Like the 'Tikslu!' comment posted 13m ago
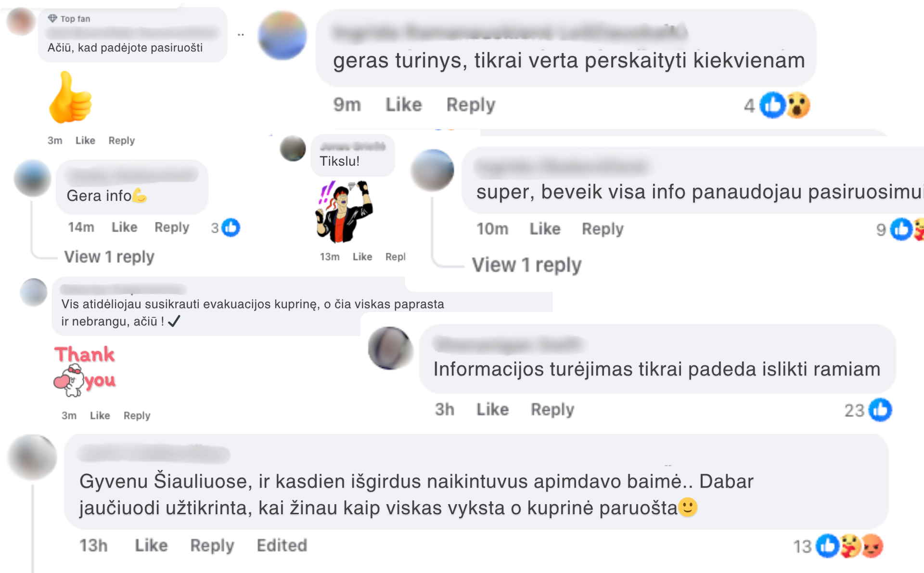This screenshot has height=573, width=924. [362, 257]
